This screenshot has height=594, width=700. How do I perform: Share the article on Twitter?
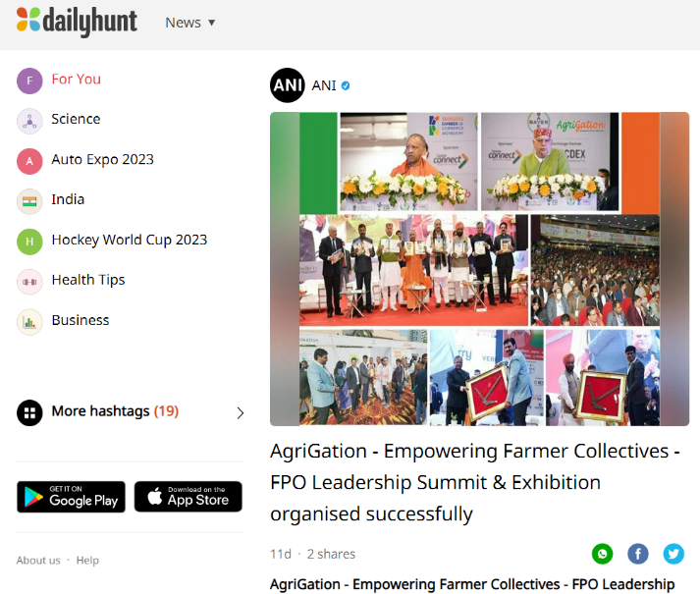click(673, 554)
